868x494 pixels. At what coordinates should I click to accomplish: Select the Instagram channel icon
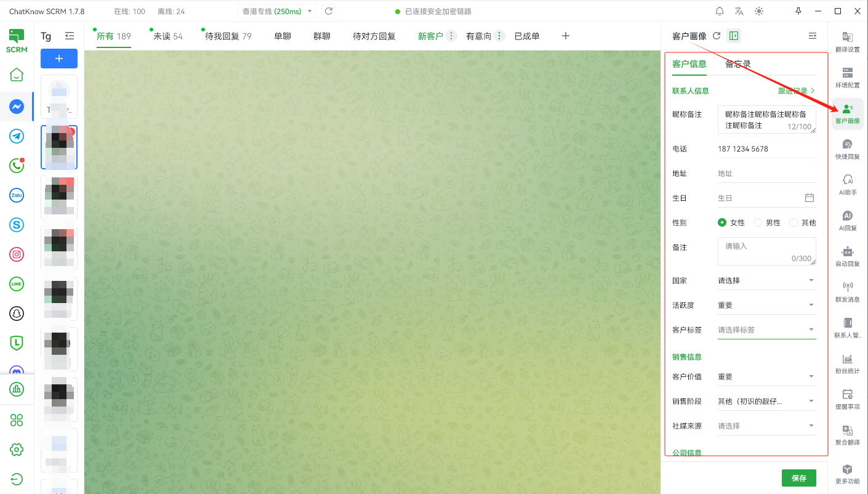click(x=17, y=254)
